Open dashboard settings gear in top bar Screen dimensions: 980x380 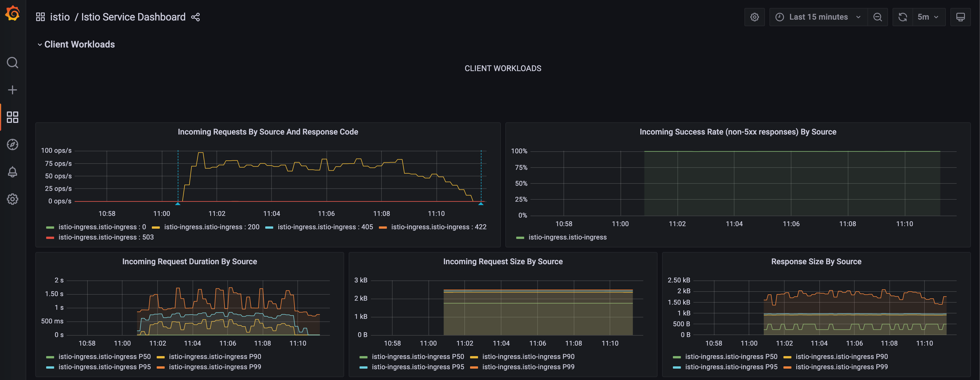tap(754, 17)
